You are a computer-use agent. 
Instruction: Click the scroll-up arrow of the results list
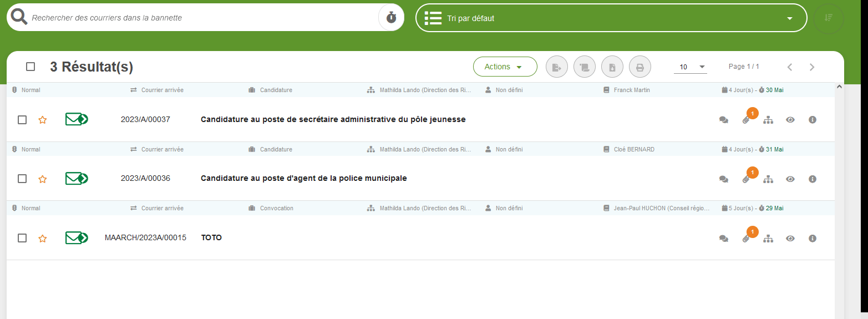pyautogui.click(x=839, y=87)
